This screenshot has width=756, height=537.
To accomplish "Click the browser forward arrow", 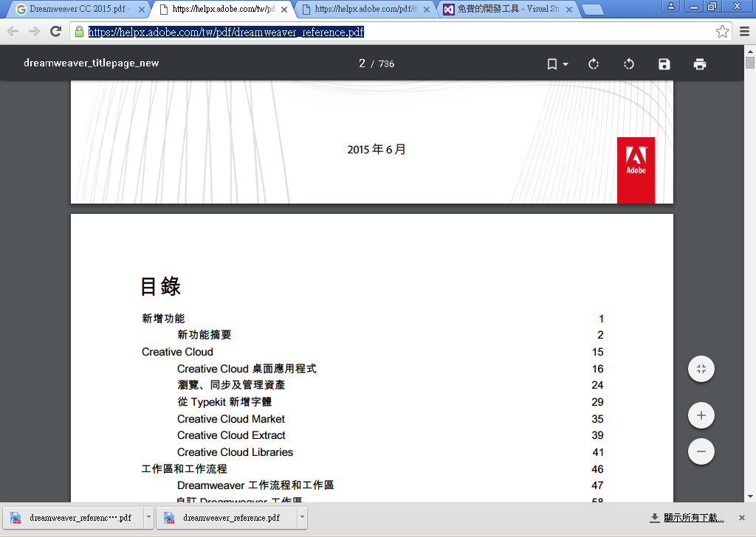I will [x=34, y=32].
